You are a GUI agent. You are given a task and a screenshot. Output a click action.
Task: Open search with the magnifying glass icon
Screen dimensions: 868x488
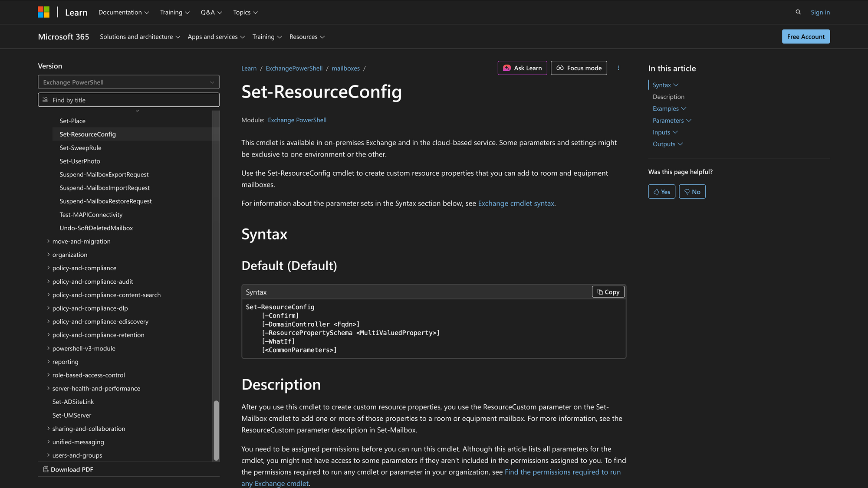click(798, 12)
